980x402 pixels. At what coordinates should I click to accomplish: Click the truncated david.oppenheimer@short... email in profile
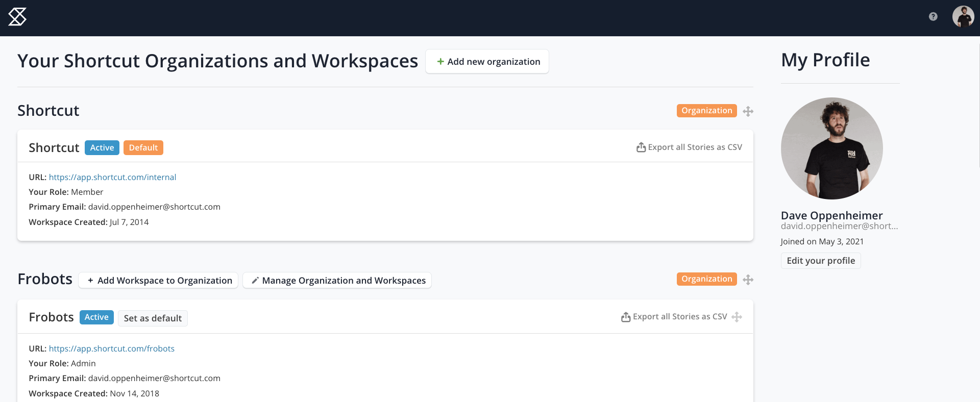point(840,226)
